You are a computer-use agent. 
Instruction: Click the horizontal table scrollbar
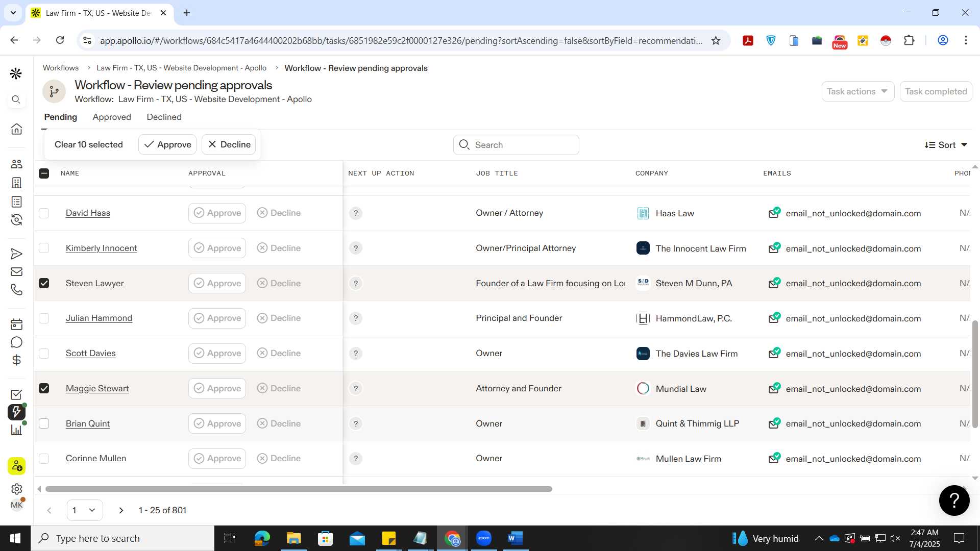(x=299, y=489)
